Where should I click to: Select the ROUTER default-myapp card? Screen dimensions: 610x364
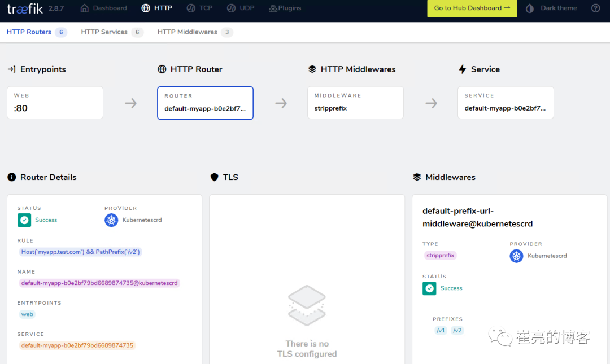(x=206, y=103)
